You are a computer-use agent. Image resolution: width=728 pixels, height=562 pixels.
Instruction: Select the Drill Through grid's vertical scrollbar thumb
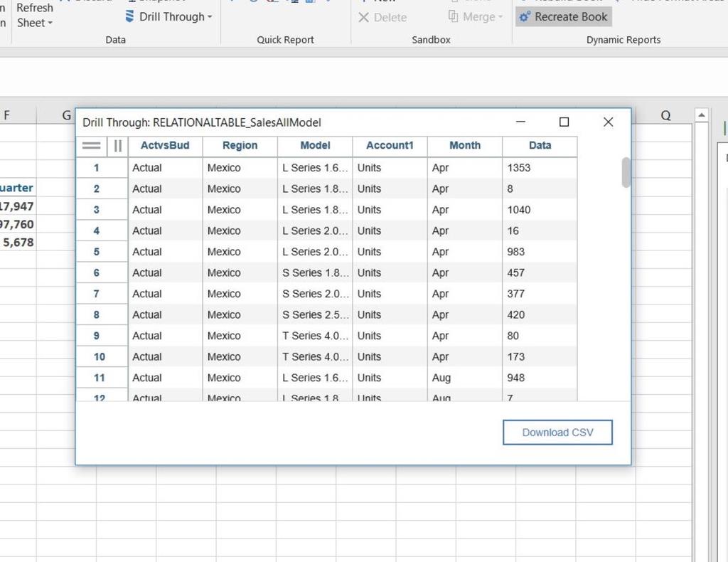(x=626, y=172)
